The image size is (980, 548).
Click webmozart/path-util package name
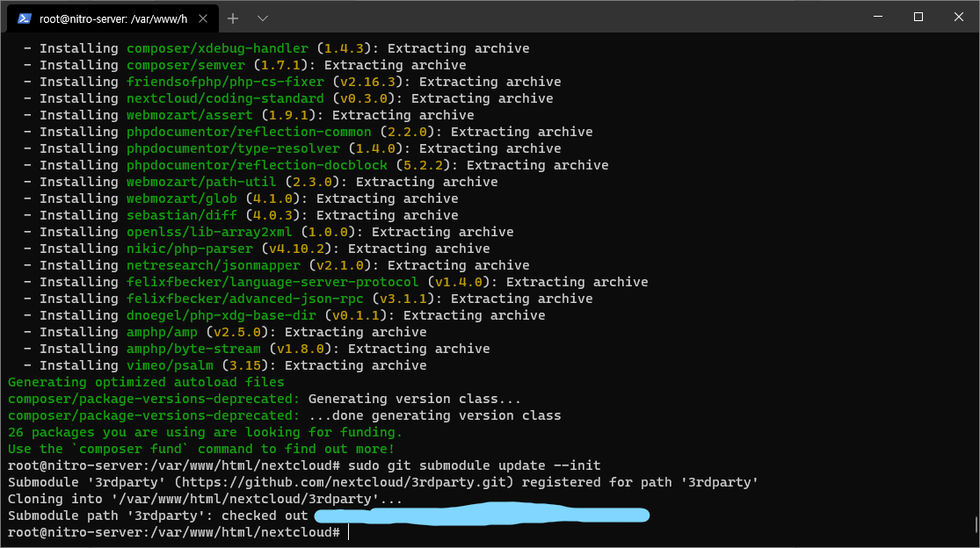[201, 182]
